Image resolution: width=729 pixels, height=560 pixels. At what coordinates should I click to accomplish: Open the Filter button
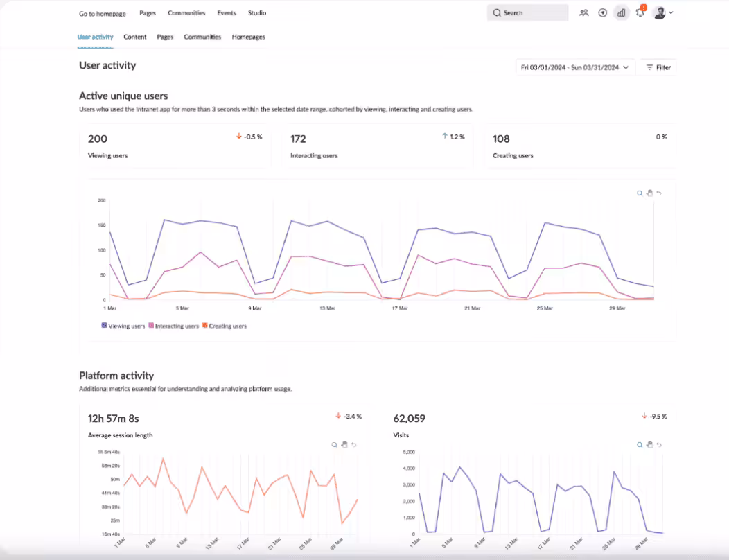tap(658, 67)
